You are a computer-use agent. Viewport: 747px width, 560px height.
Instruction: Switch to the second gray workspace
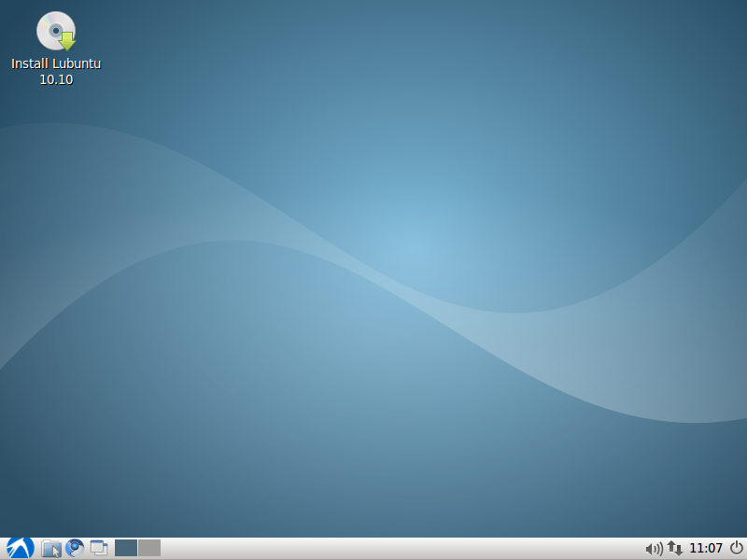point(149,548)
